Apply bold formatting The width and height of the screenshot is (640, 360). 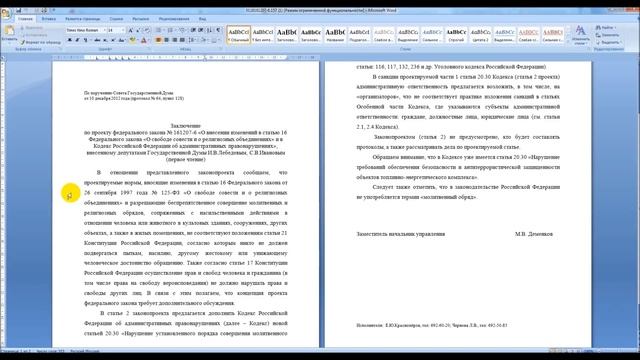tap(69, 40)
